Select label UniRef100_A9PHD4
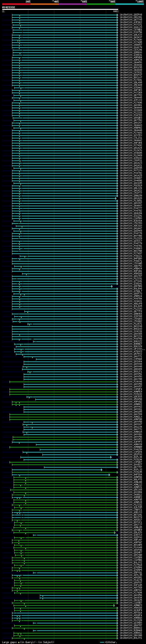This screenshot has height=644, width=146. pyautogui.click(x=131, y=58)
